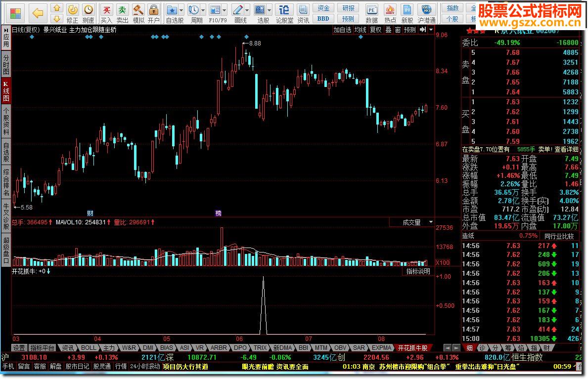Click 查看详细 view details link

point(567,149)
